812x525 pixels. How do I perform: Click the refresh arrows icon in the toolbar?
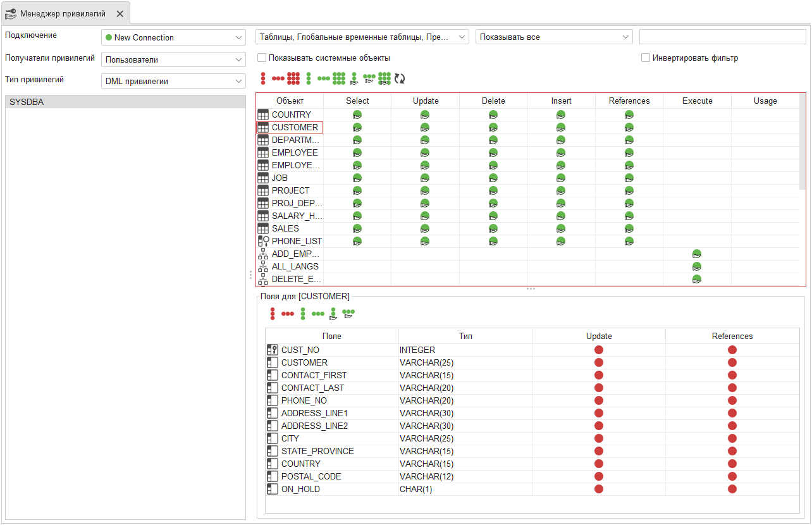point(400,78)
